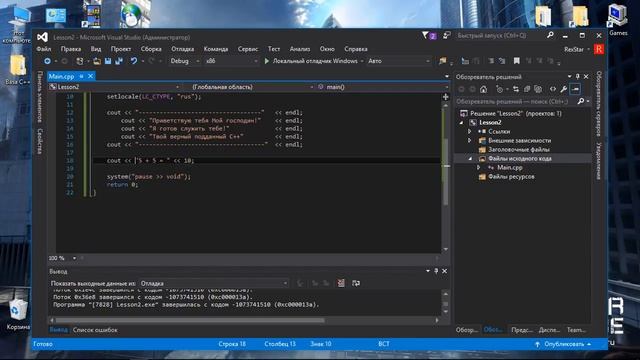Clear all output with the red icon
640x360 pixels.
[341, 283]
